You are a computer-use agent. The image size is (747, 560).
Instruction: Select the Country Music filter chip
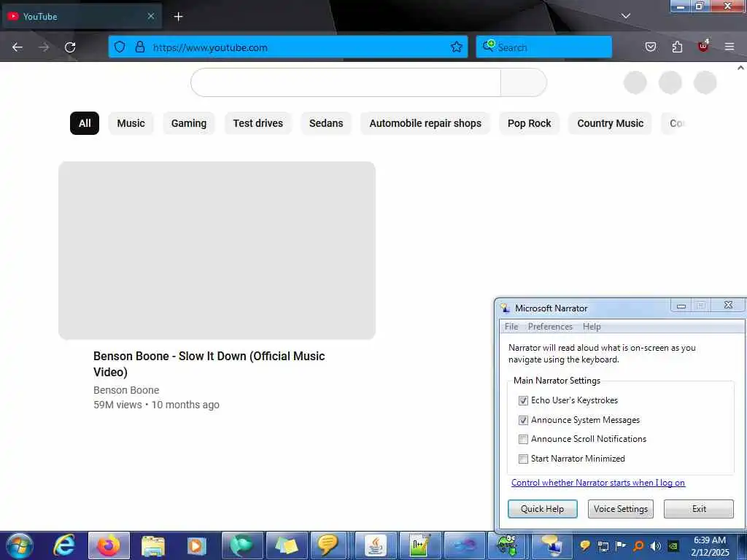pos(611,123)
